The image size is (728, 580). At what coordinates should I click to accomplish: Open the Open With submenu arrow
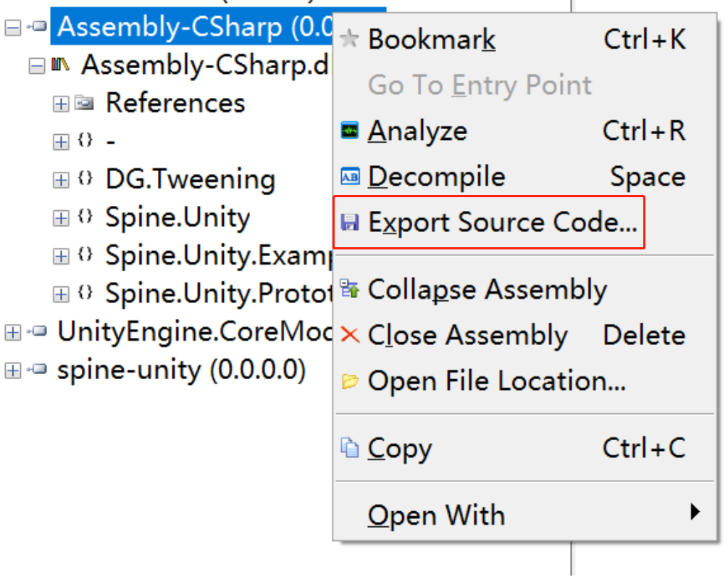[x=695, y=512]
